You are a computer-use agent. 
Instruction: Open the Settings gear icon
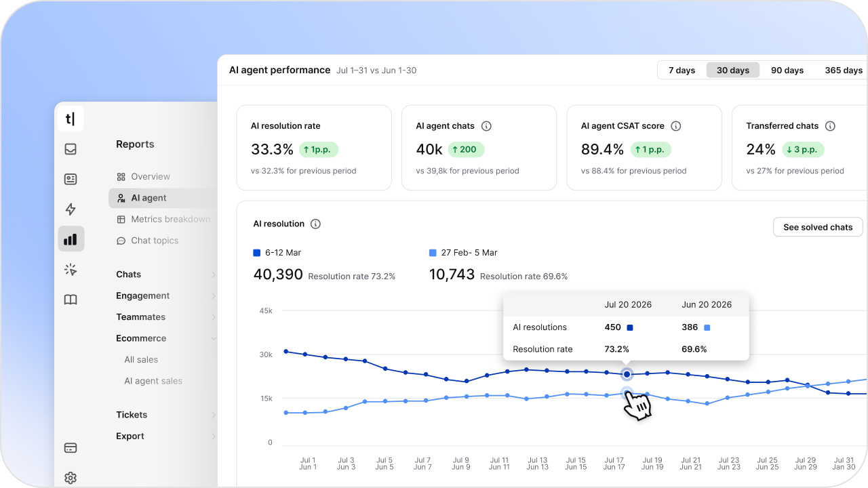click(71, 478)
